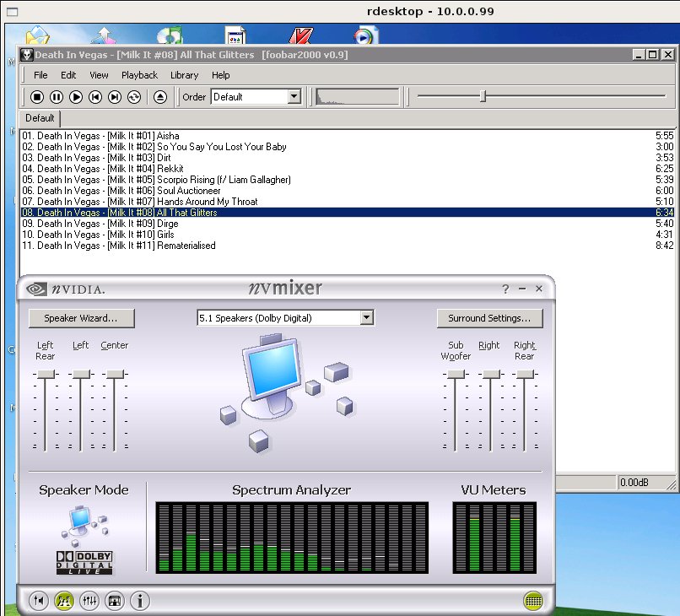Open the Windows Media Player desktop icon

point(365,35)
